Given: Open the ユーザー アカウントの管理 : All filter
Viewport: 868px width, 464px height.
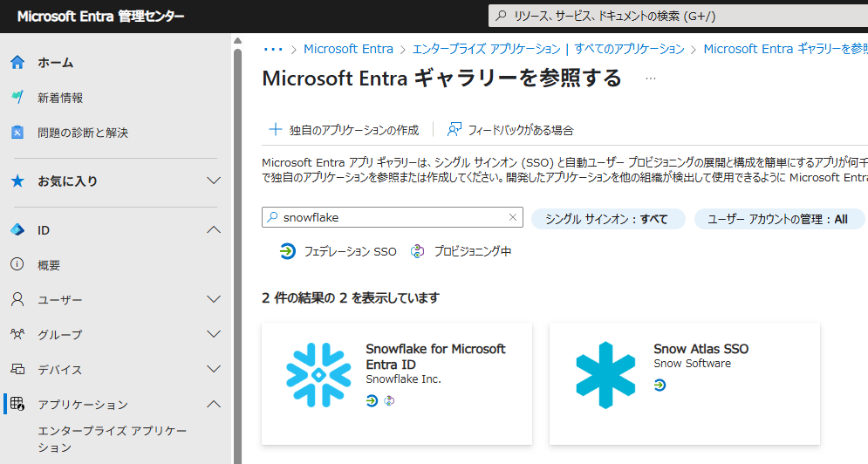Looking at the screenshot, I should (x=779, y=219).
